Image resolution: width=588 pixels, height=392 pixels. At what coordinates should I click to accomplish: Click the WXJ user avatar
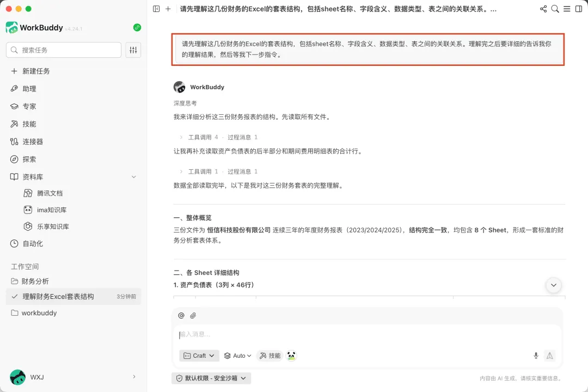click(17, 377)
